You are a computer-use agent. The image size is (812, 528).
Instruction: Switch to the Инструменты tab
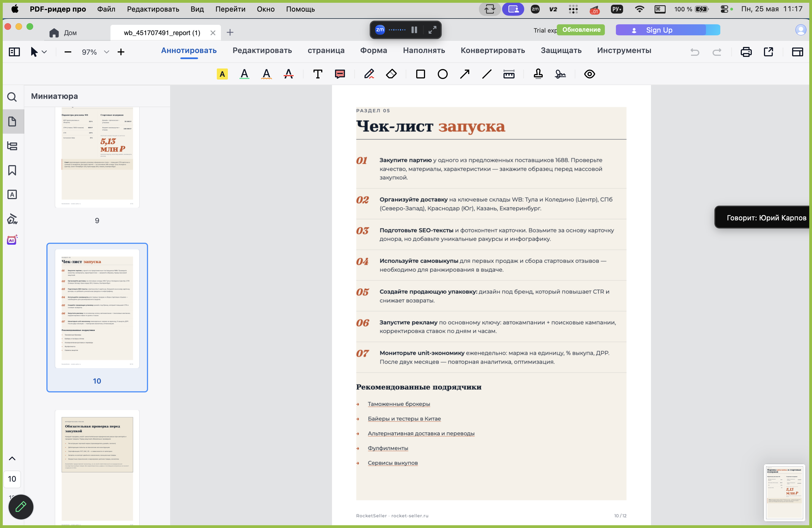[624, 51]
